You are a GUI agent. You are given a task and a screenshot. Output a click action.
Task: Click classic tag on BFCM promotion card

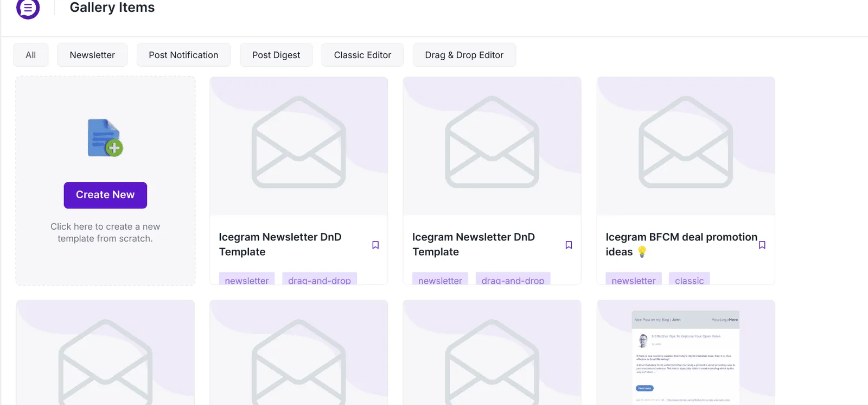pyautogui.click(x=690, y=279)
